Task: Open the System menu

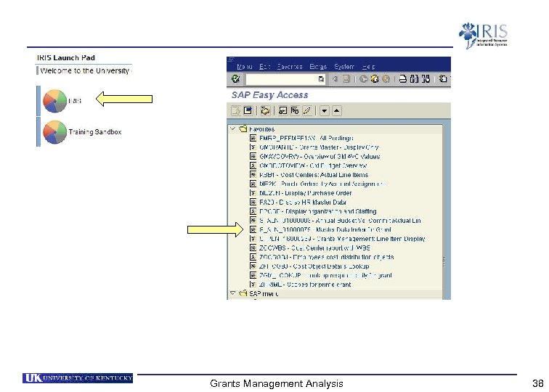Action: 343,67
